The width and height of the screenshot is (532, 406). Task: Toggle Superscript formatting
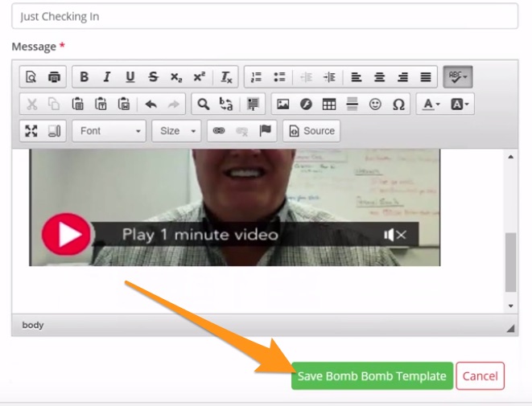[x=199, y=77]
